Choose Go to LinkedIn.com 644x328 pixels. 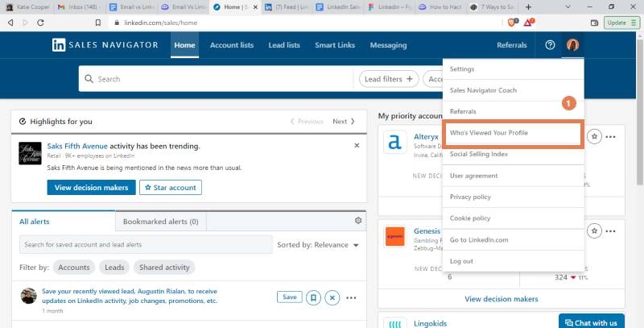tap(513, 239)
